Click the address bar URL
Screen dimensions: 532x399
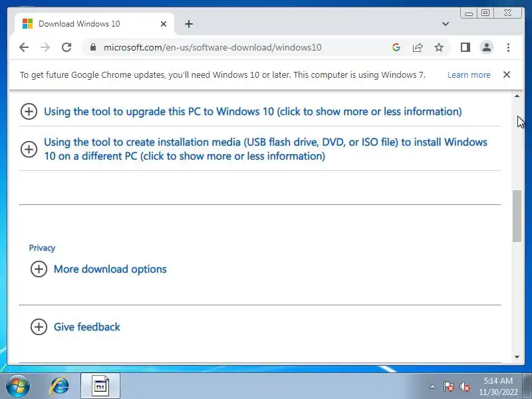[x=212, y=47]
